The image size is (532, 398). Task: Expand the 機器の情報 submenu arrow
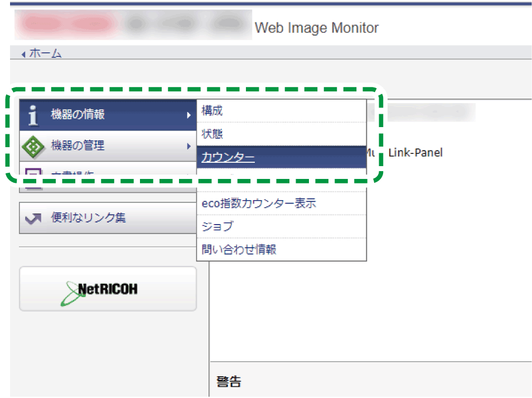click(190, 115)
